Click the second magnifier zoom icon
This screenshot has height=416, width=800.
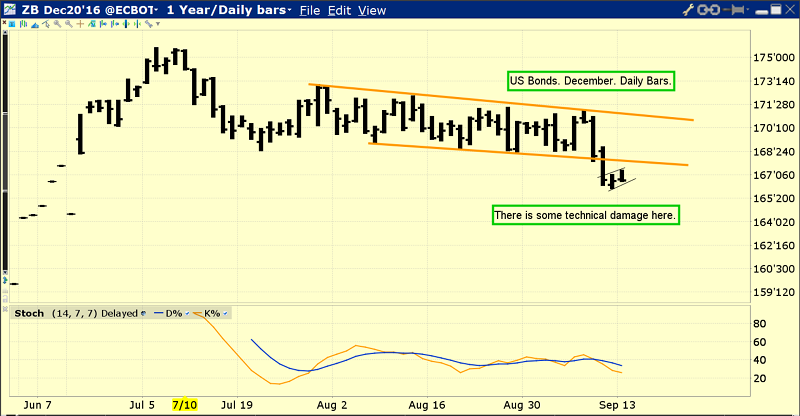coord(68,24)
